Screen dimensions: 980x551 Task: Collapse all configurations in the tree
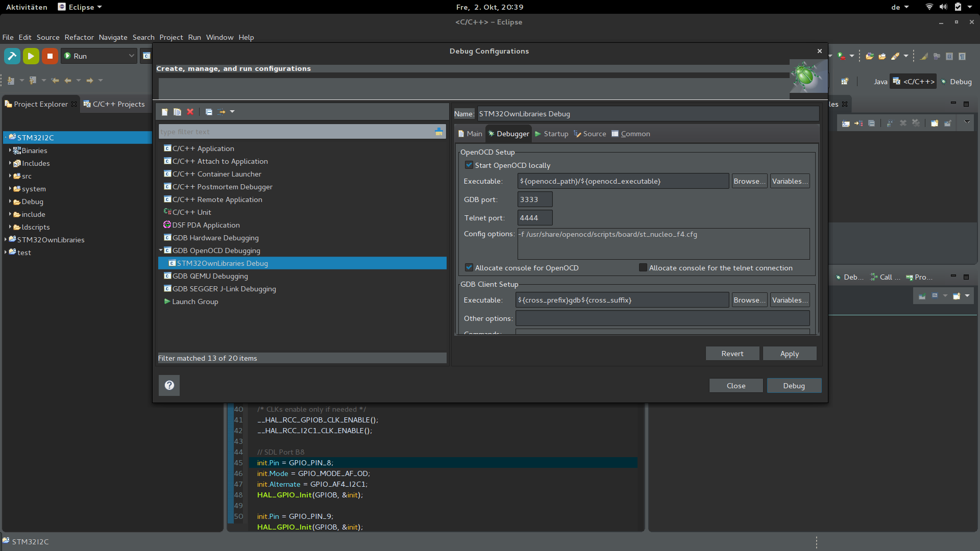(x=209, y=112)
